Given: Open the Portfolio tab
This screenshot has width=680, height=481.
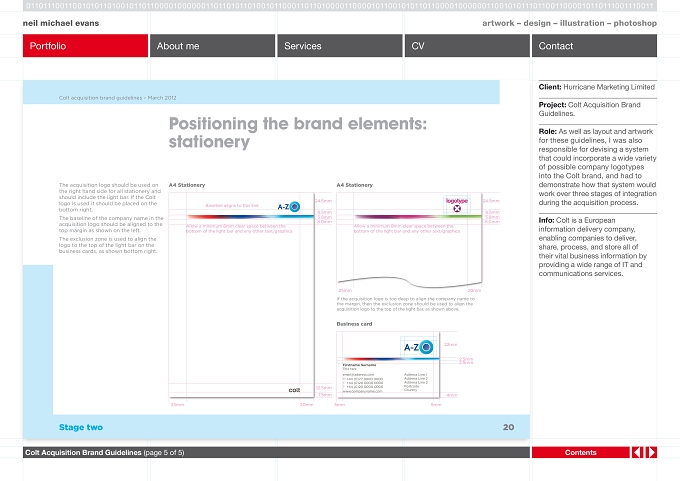Looking at the screenshot, I should pyautogui.click(x=85, y=46).
